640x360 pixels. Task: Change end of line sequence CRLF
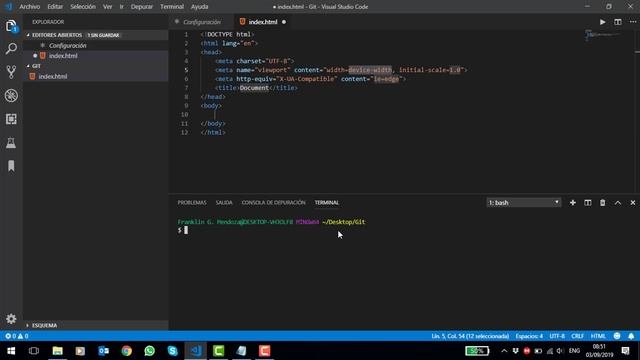[577, 336]
